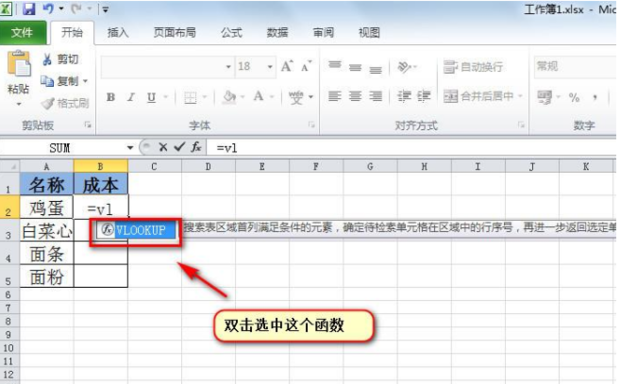Click the increase font size icon
The image size is (620, 384).
(x=287, y=66)
